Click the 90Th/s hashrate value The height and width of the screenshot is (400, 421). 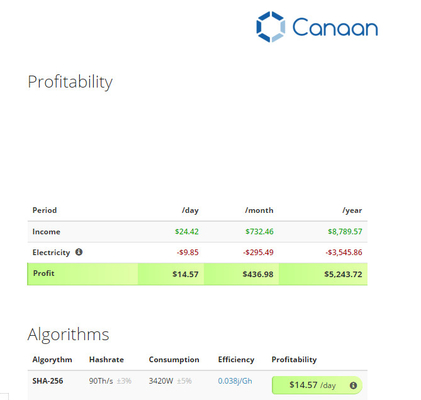[101, 381]
